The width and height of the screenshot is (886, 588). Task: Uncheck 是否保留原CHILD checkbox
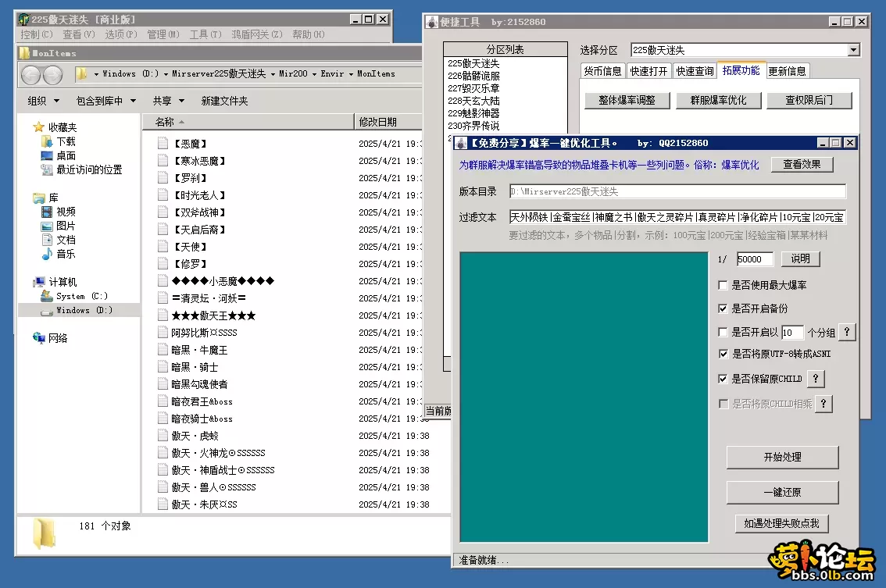click(x=723, y=379)
